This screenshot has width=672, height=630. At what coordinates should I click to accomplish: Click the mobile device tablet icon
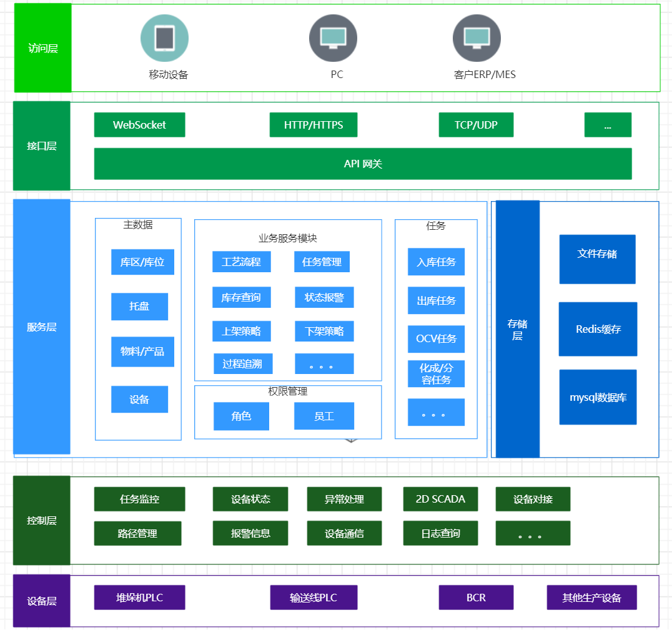164,38
